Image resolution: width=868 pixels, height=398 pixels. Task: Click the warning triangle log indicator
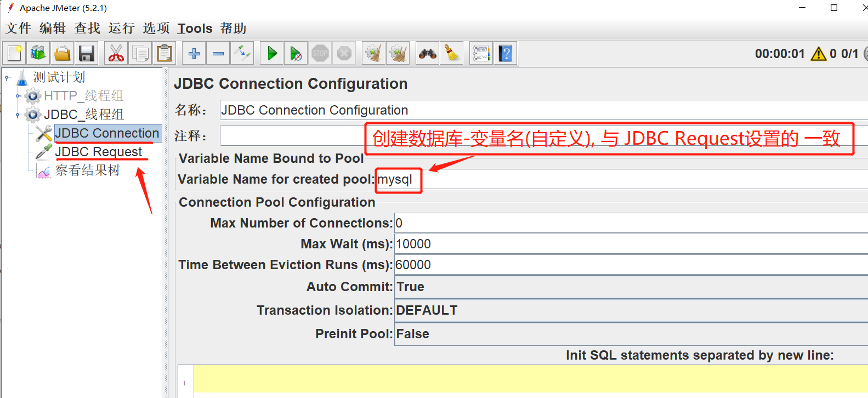(x=819, y=54)
